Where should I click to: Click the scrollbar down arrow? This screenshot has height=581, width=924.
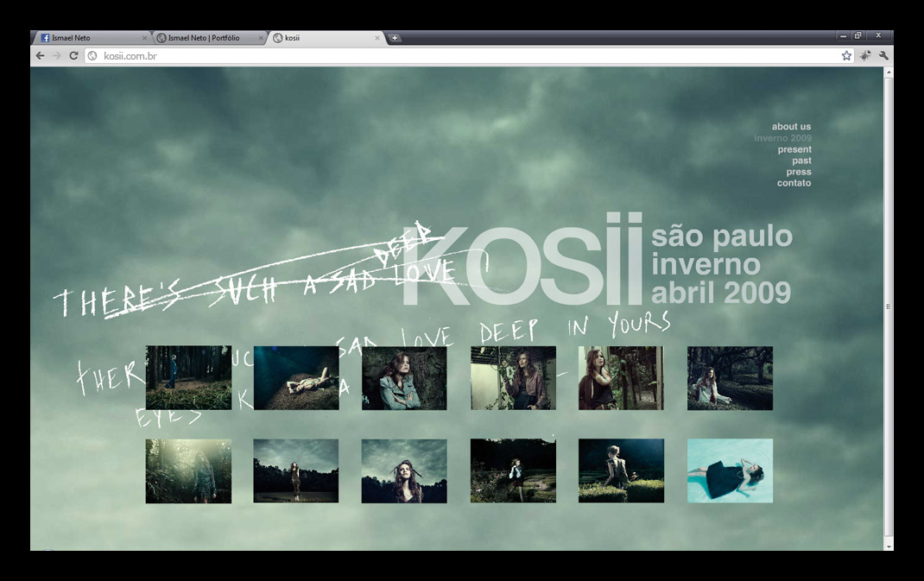click(x=889, y=546)
